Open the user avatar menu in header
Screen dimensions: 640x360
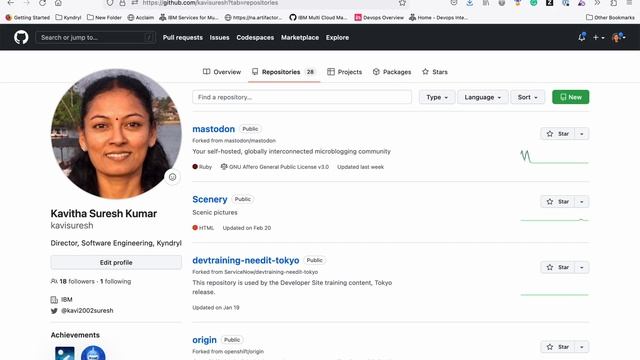618,38
